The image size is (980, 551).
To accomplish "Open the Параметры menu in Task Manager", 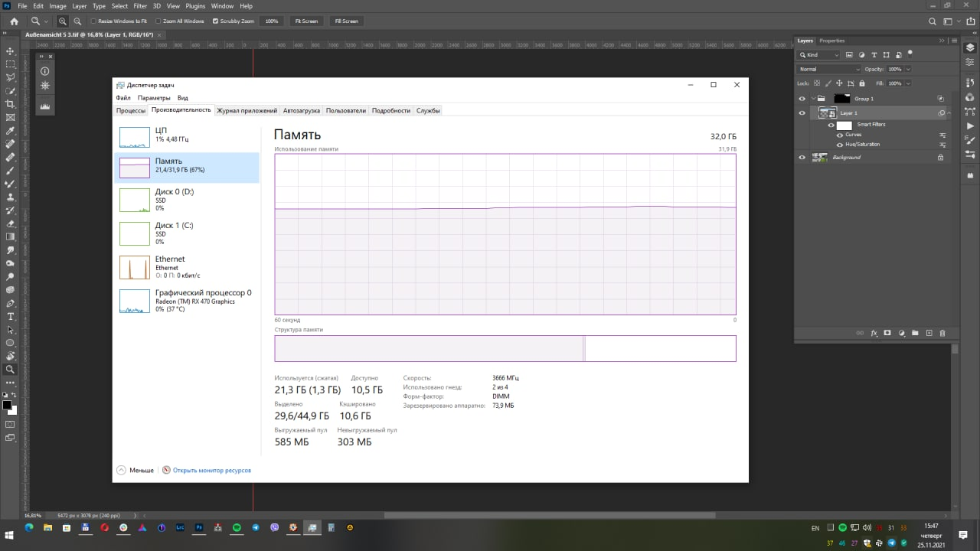I will pyautogui.click(x=154, y=98).
